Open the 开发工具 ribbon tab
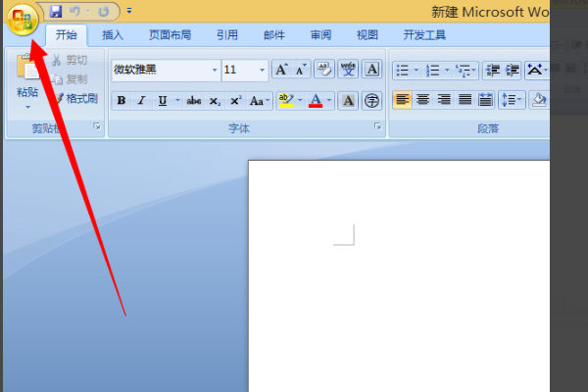The height and width of the screenshot is (392, 588). click(424, 35)
